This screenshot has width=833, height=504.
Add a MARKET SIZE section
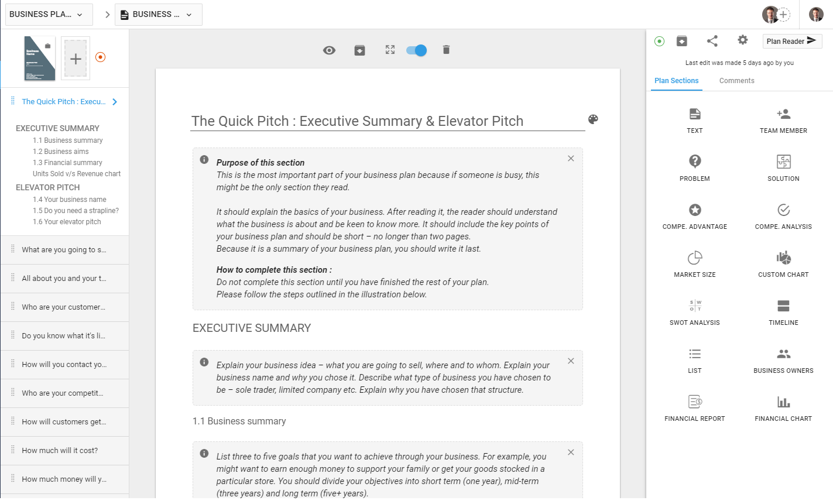click(694, 264)
